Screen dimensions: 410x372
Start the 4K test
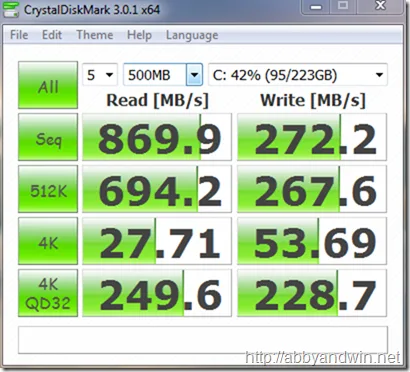point(48,241)
